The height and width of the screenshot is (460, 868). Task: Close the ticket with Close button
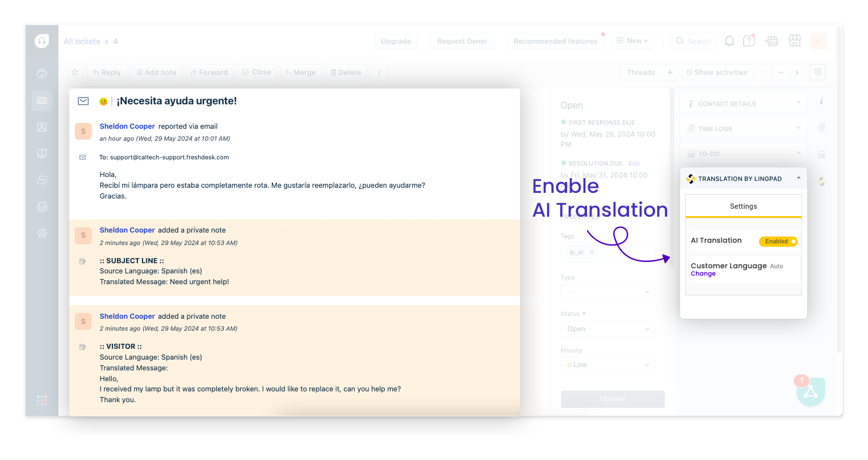(257, 72)
